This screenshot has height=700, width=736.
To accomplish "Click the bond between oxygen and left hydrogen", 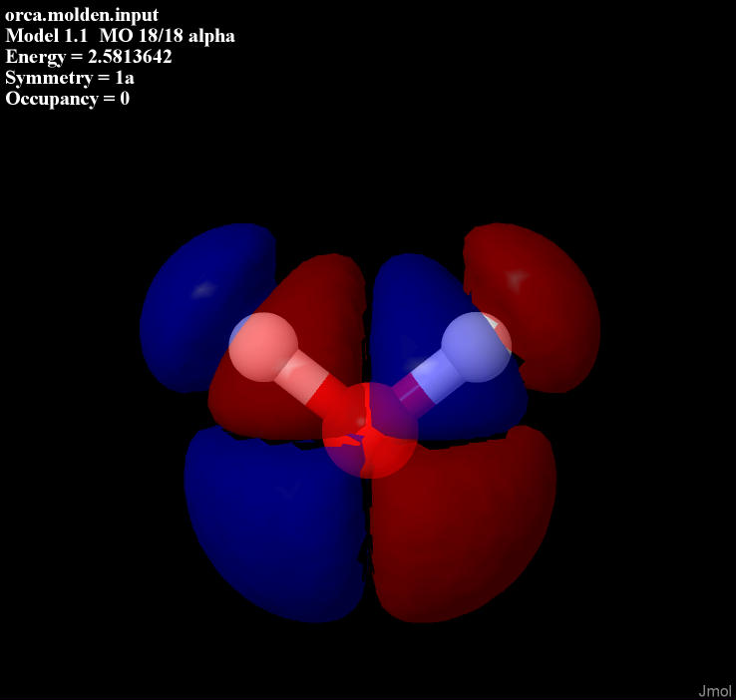I will pyautogui.click(x=312, y=382).
